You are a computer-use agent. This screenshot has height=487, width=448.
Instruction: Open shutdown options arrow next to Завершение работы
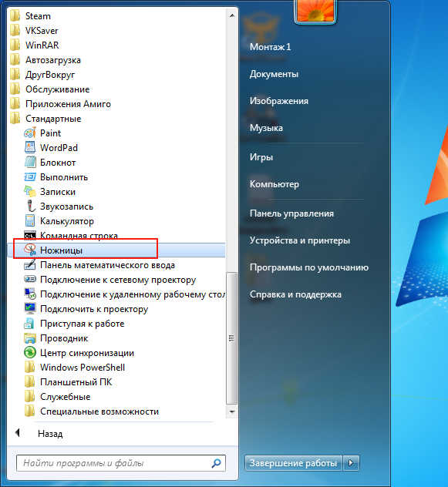coord(352,463)
